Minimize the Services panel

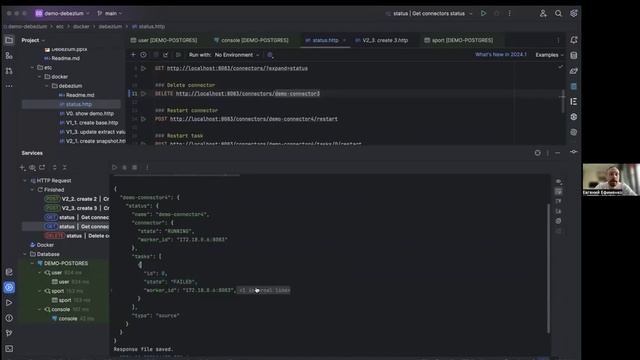pos(558,153)
